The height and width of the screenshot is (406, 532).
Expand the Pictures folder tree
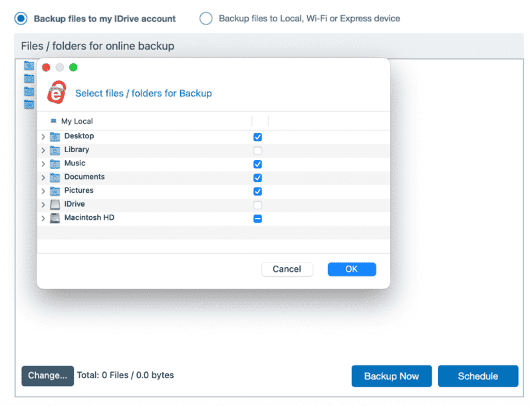[43, 191]
